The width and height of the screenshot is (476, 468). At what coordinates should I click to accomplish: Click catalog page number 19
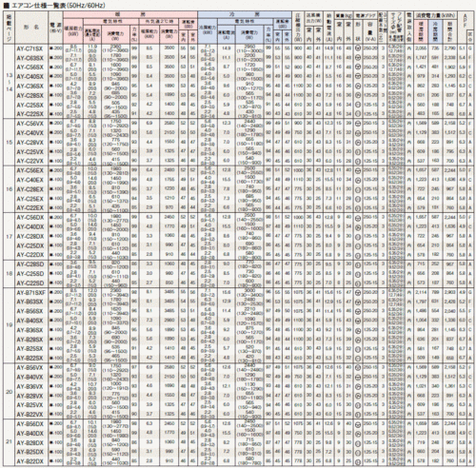coord(10,325)
